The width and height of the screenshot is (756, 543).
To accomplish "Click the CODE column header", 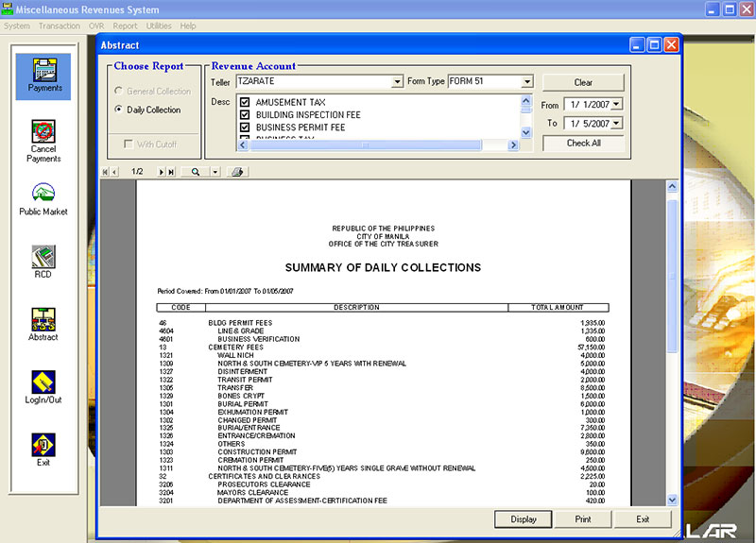I will (x=180, y=308).
